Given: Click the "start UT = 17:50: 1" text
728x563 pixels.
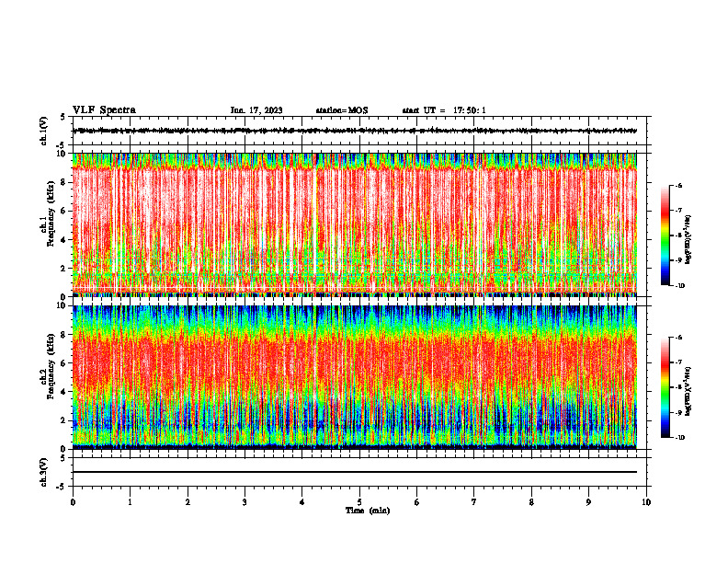Looking at the screenshot, I should pyautogui.click(x=444, y=110).
